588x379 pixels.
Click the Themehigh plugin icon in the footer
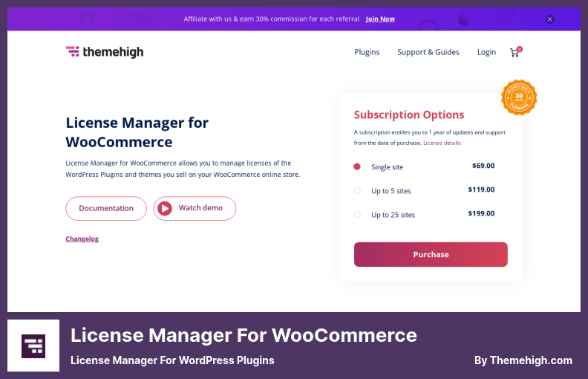click(33, 346)
